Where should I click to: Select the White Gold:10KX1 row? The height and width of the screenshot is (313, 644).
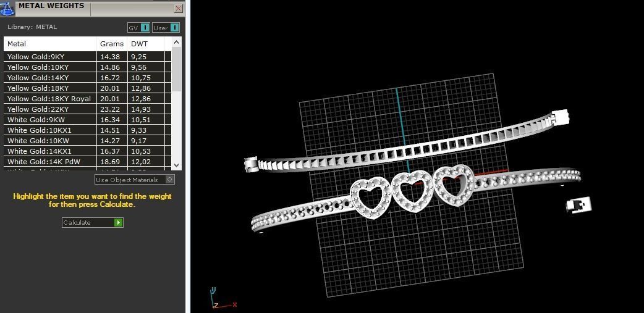pos(88,130)
